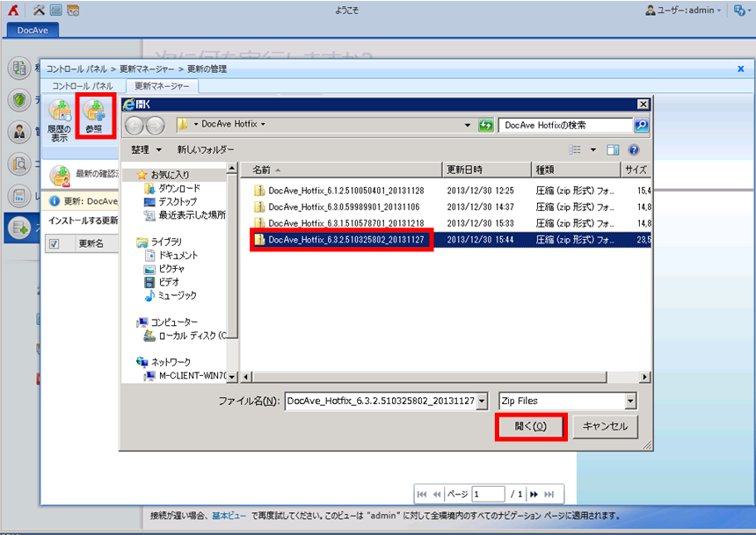
Task: Open the DocAve Hotfix path breadcrumb dropdown
Action: click(x=263, y=124)
